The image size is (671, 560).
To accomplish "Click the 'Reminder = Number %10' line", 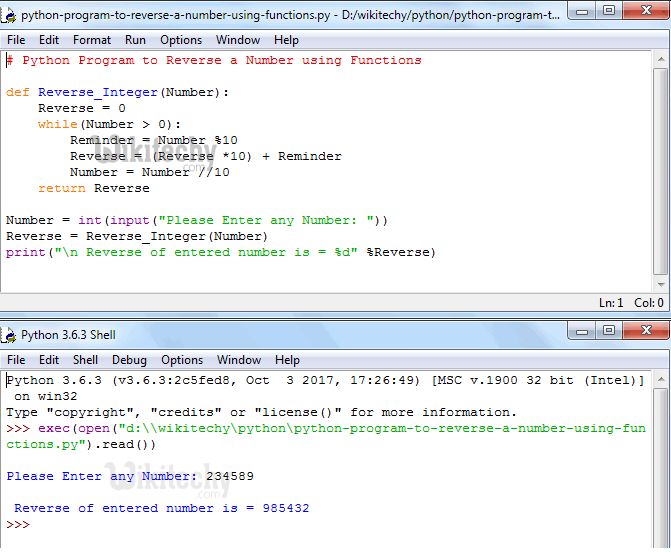I will pos(154,140).
